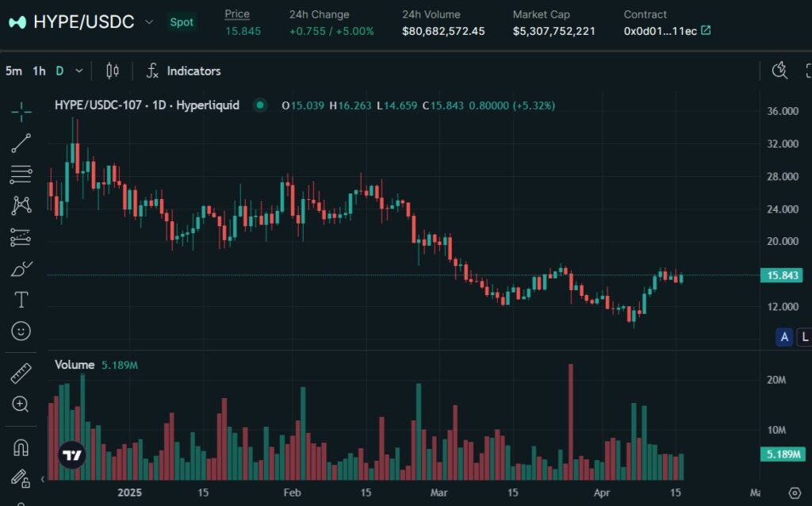Click the fullscreen icon at top right

[x=808, y=71]
